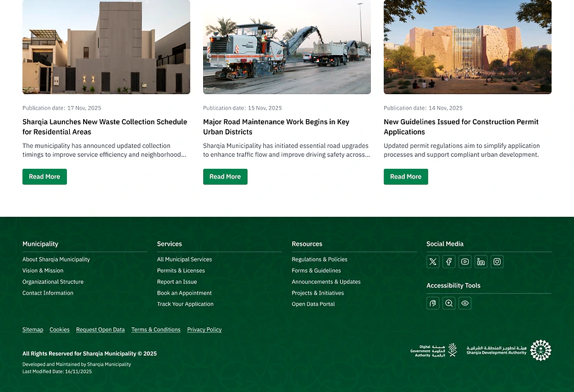
Task: Go to About Sharqia Municipality link
Action: [56, 259]
